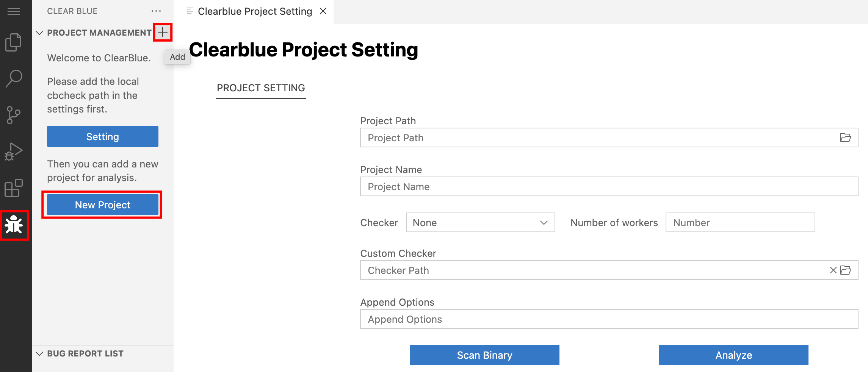Open the Clear Blue panel more actions menu
868x372 pixels.
click(156, 11)
